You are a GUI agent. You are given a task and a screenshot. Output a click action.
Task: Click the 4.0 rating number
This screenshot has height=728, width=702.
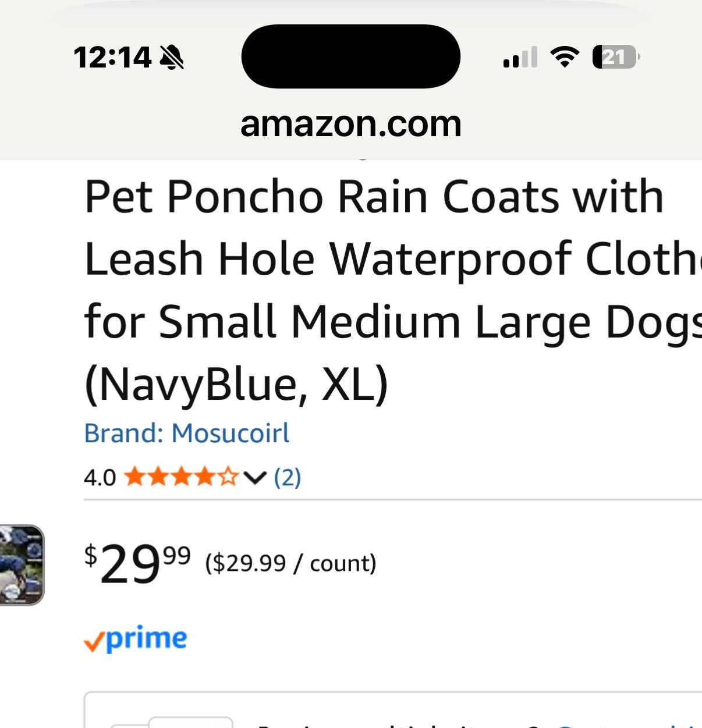point(100,478)
